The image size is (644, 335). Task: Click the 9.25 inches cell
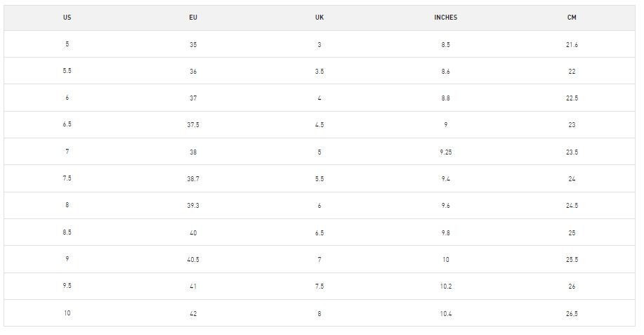point(445,152)
